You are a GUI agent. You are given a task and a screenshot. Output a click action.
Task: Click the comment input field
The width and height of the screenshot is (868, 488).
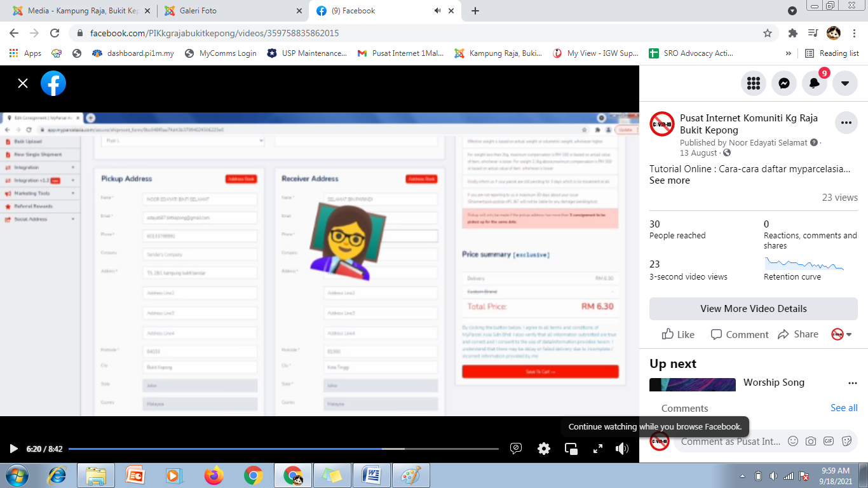click(731, 441)
